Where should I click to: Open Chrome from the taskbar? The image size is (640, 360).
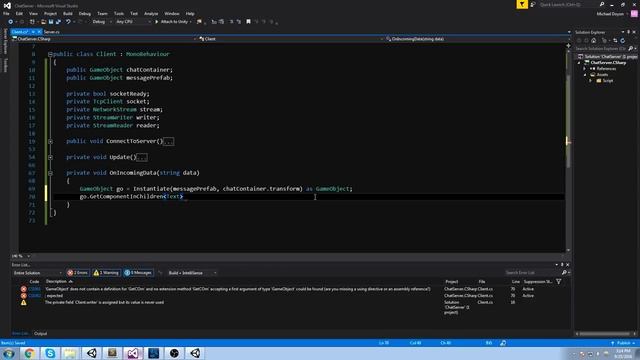[x=29, y=353]
